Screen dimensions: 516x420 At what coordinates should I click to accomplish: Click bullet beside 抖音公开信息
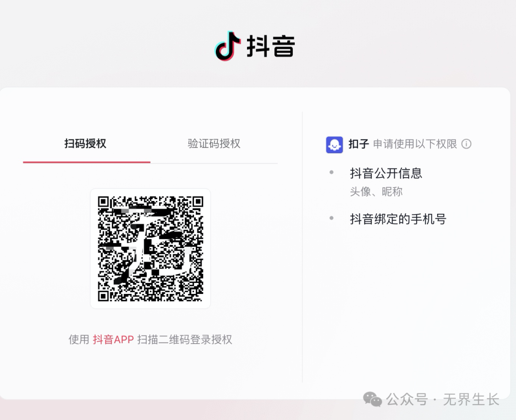click(332, 172)
